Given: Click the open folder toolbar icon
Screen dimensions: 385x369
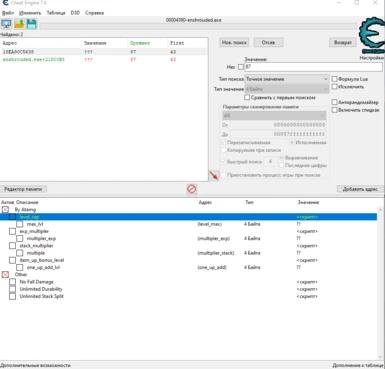Looking at the screenshot, I should [19, 24].
